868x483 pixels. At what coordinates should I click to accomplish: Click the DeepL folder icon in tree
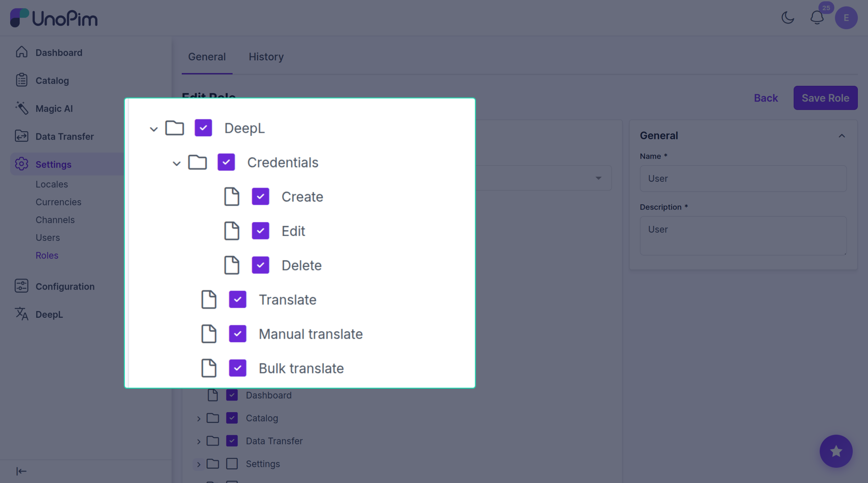point(175,128)
